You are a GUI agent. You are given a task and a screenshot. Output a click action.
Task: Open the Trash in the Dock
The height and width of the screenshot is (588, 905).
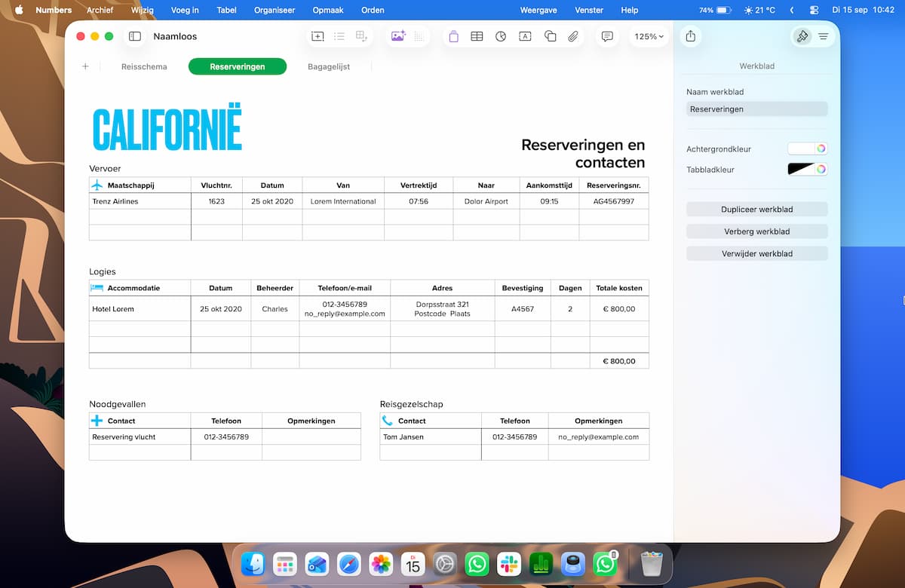pos(651,564)
